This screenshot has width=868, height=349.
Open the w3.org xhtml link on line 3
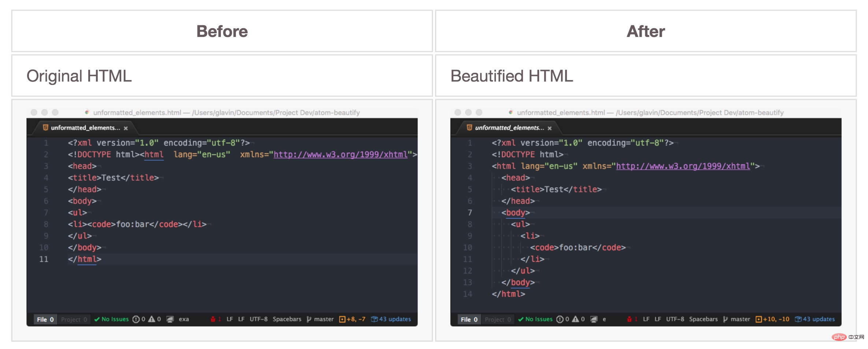click(683, 166)
